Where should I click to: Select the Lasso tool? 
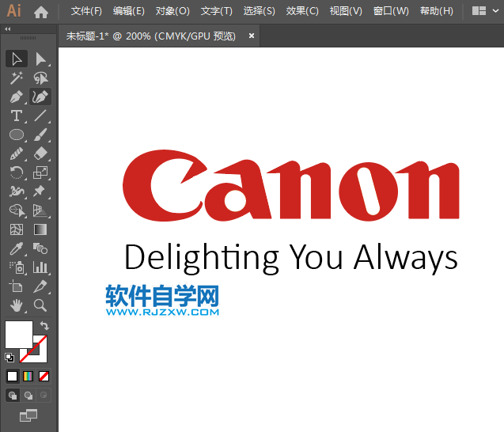click(40, 78)
